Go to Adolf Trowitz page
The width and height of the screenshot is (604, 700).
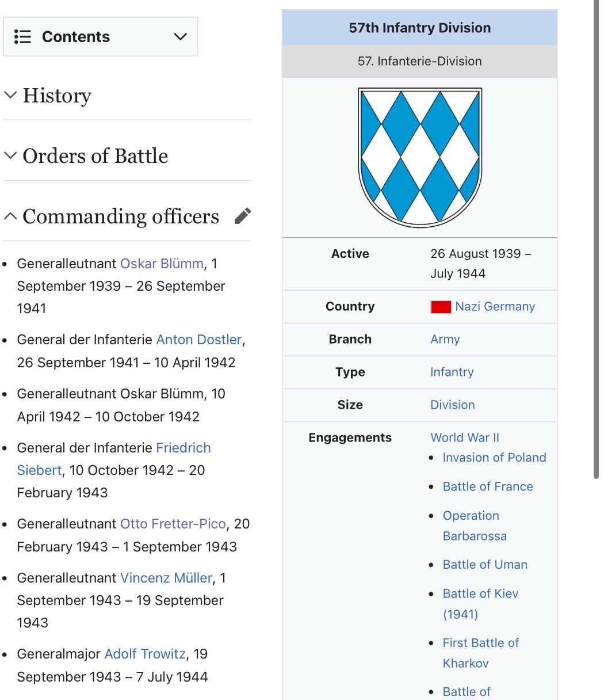tap(145, 654)
